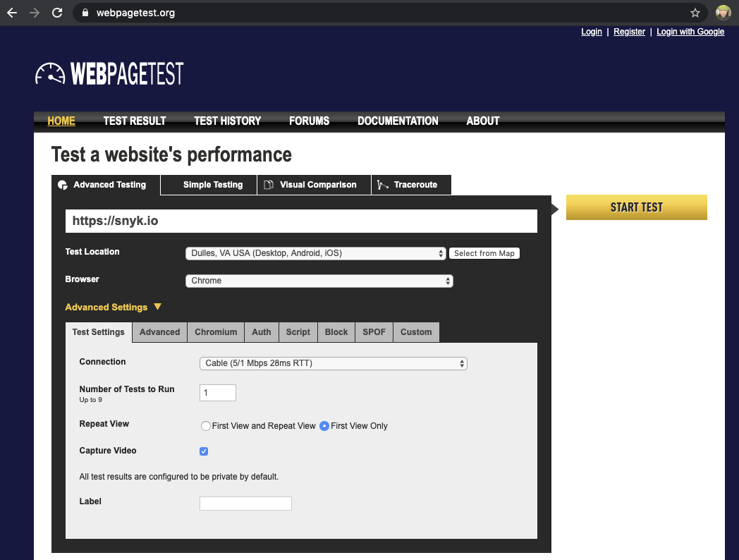Open the Connection dropdown
The image size is (739, 560).
tap(334, 363)
